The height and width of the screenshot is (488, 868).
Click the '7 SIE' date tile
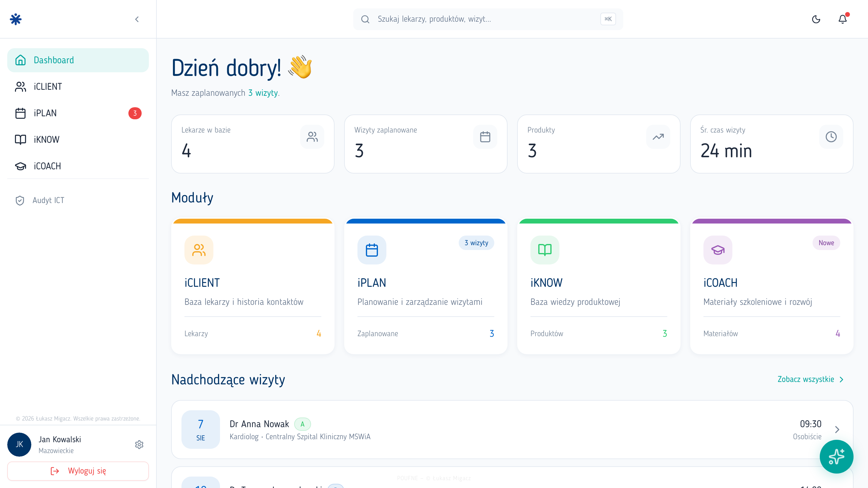[x=200, y=429]
